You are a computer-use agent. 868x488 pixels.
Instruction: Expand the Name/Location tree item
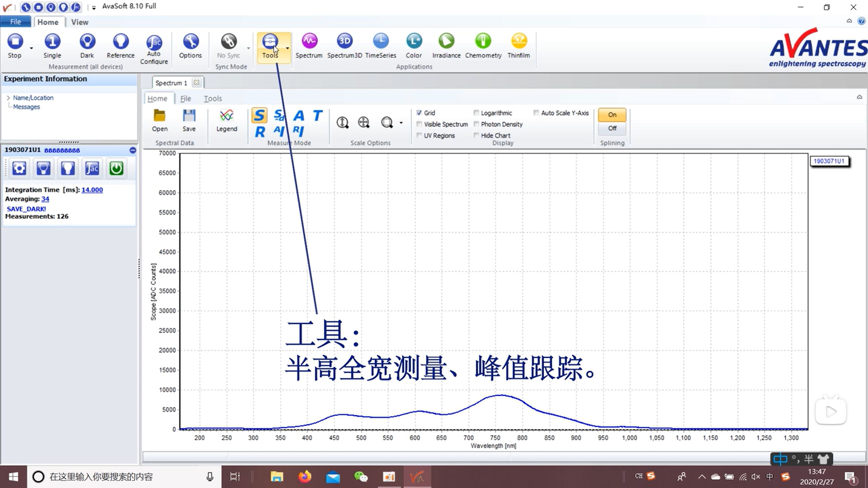(8, 98)
